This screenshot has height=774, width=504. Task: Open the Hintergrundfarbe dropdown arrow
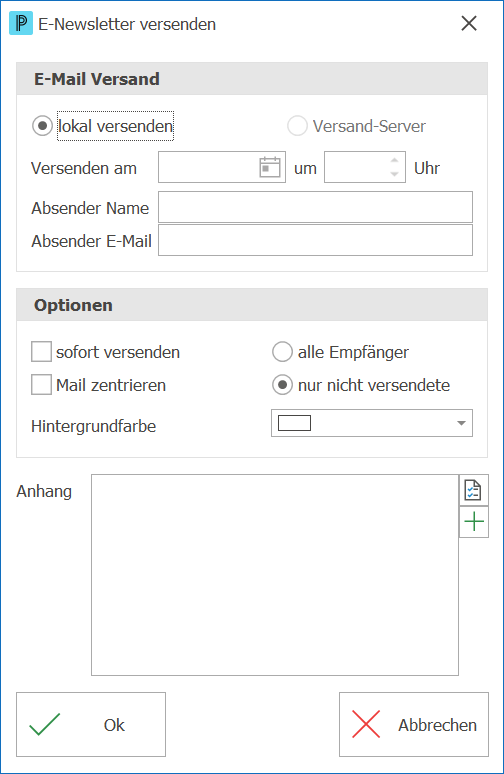(x=461, y=423)
